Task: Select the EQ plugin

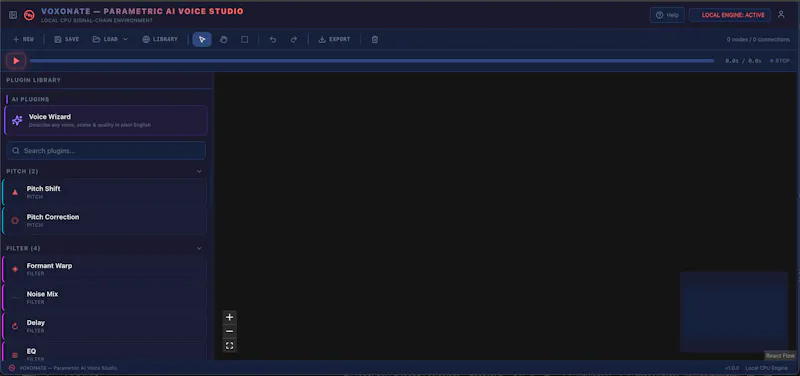Action: (105, 351)
